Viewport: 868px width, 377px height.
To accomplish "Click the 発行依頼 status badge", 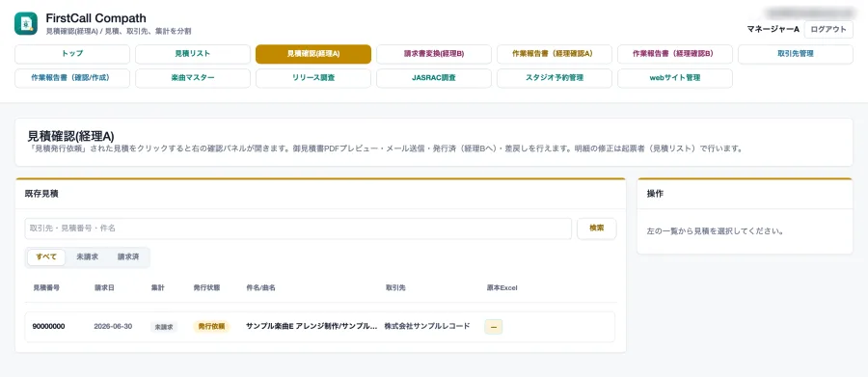I will [x=211, y=327].
